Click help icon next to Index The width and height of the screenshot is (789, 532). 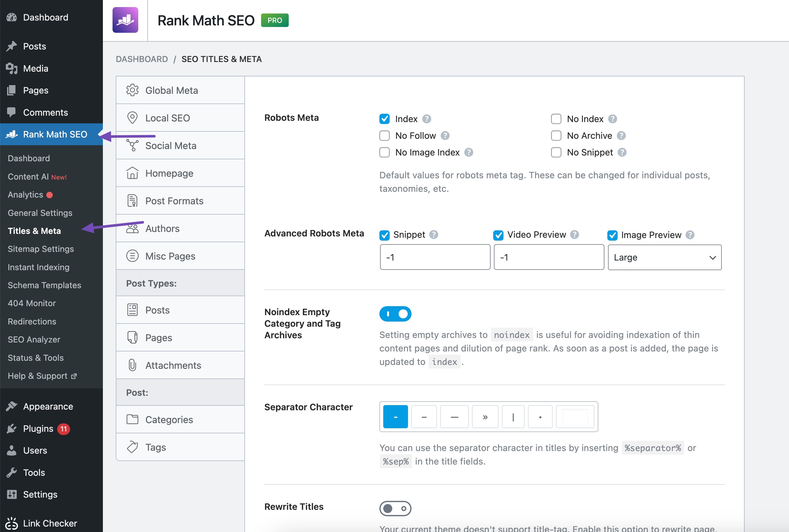click(x=427, y=119)
